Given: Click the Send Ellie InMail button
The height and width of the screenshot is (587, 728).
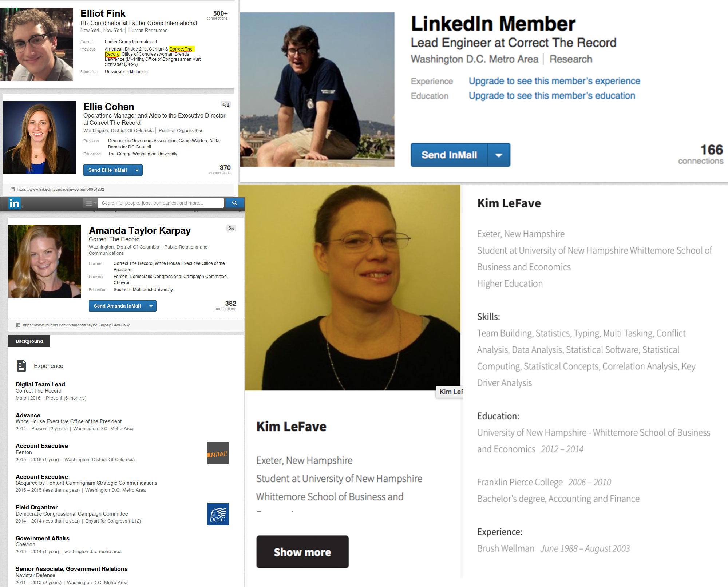Looking at the screenshot, I should 108,170.
